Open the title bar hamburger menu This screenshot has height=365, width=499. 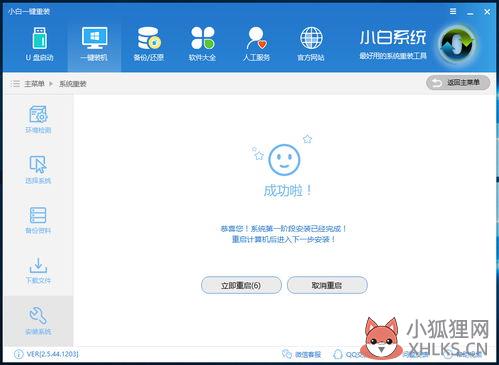coord(453,12)
